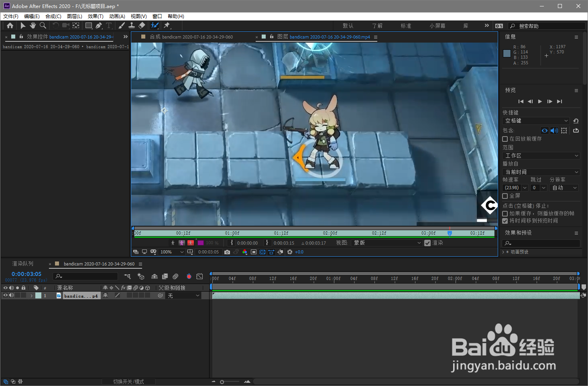The image size is (588, 386).
Task: Switch to the 合成 composition viewer tab
Action: 191,37
